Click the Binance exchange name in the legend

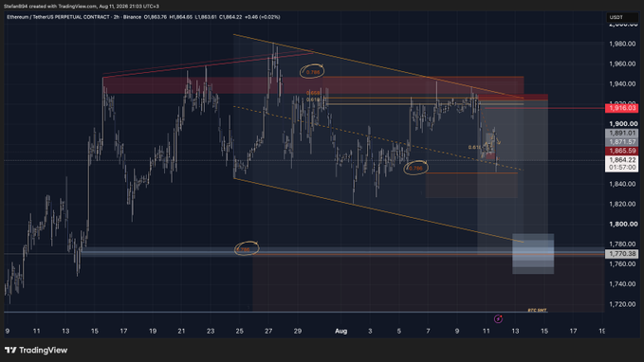click(132, 17)
